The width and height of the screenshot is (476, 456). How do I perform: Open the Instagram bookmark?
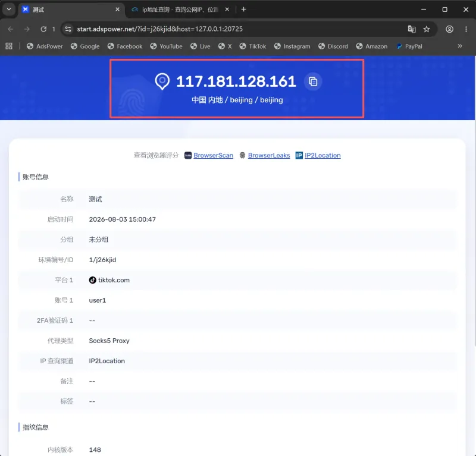(292, 46)
